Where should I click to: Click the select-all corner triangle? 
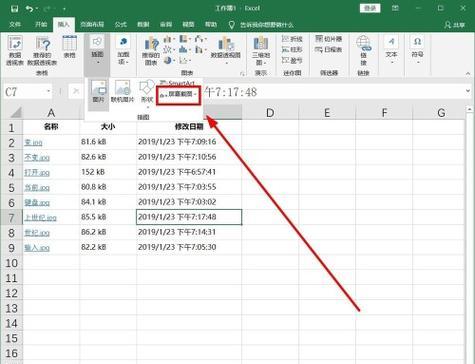(x=16, y=113)
